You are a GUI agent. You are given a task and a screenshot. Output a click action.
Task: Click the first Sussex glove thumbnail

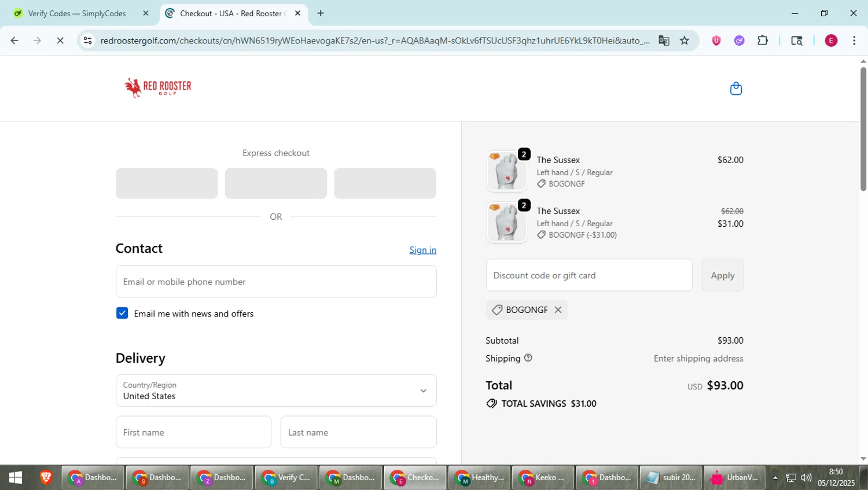click(507, 172)
